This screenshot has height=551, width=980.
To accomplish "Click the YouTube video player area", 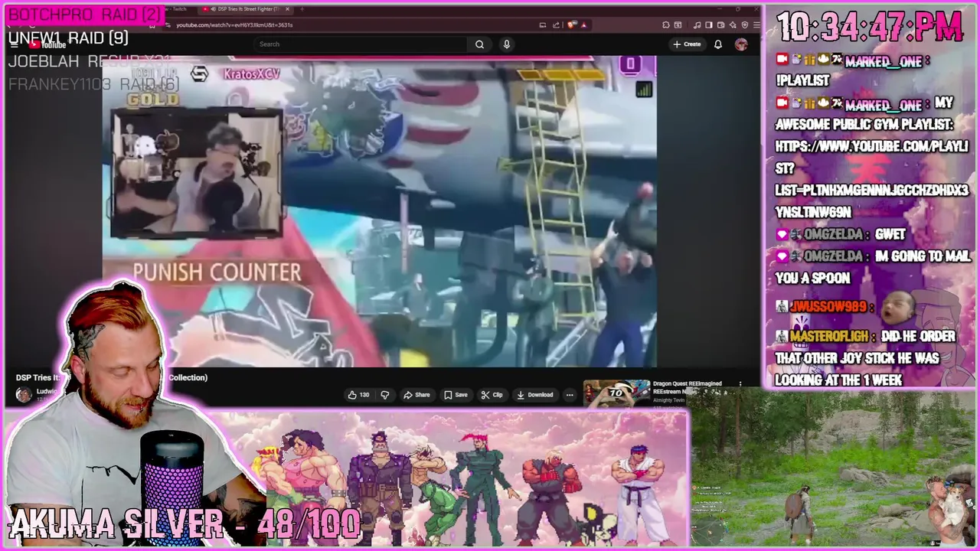I will (x=379, y=211).
